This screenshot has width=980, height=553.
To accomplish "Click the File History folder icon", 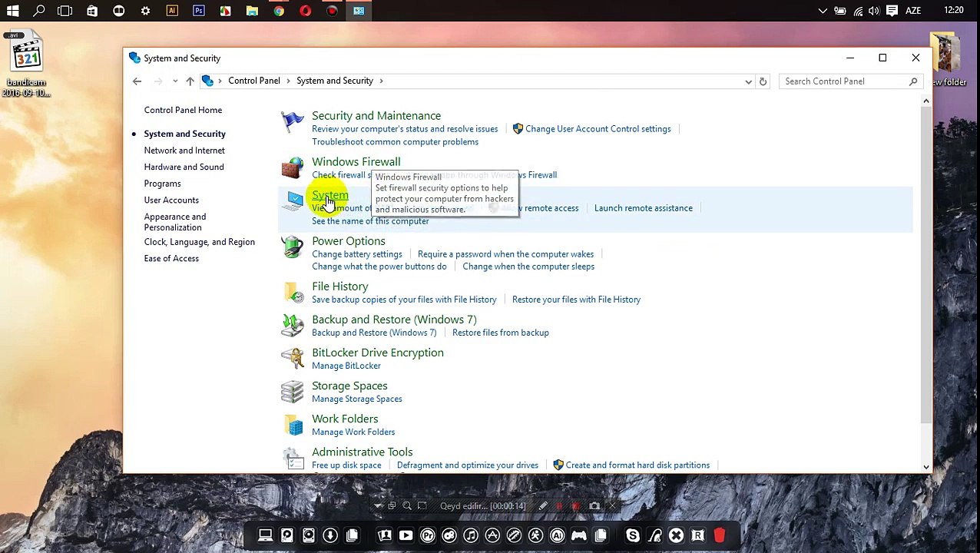I will coord(293,292).
